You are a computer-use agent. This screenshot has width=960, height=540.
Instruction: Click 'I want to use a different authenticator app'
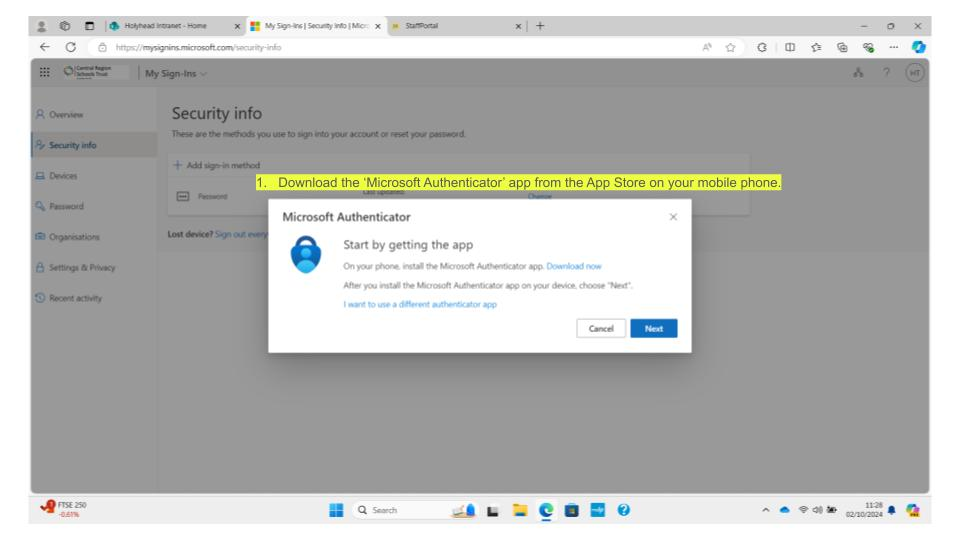coord(420,304)
